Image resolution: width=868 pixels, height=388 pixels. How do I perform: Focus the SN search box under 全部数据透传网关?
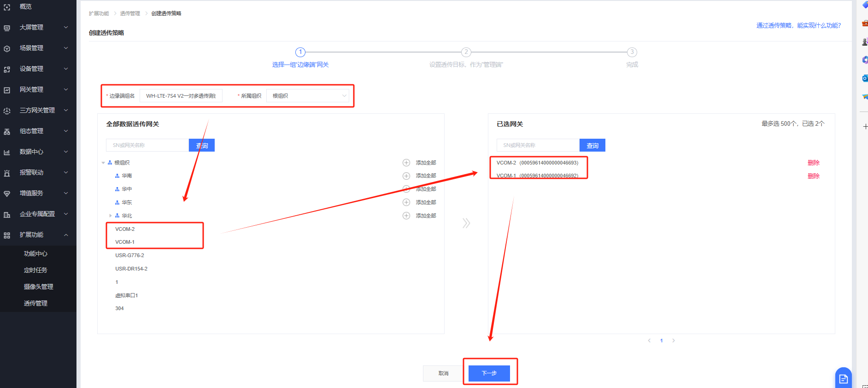(x=147, y=145)
